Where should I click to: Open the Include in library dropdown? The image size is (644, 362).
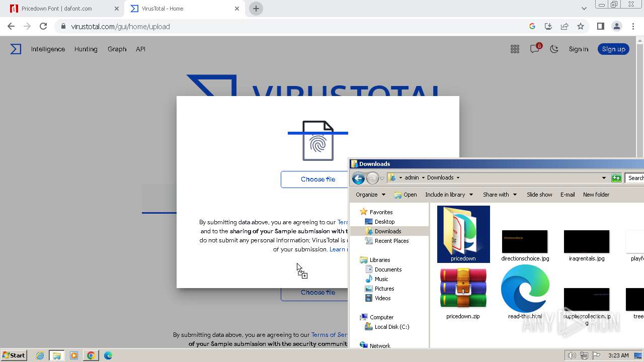449,195
